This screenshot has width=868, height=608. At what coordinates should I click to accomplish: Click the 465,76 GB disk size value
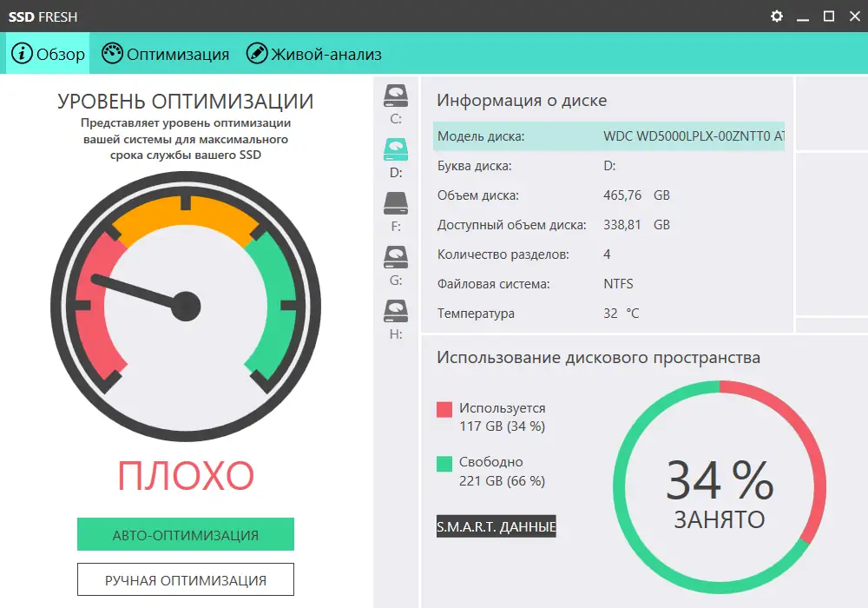coord(636,195)
